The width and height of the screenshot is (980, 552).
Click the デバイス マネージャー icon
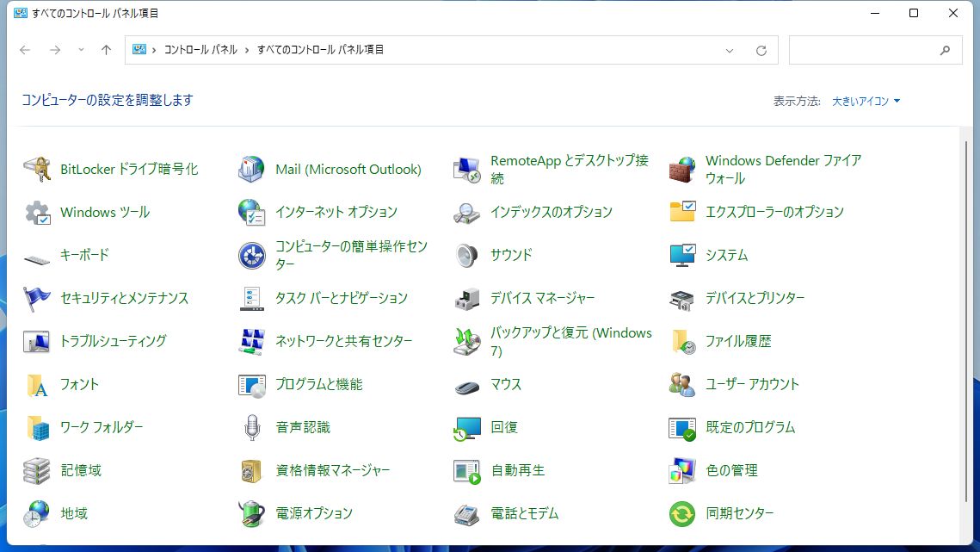(x=467, y=298)
